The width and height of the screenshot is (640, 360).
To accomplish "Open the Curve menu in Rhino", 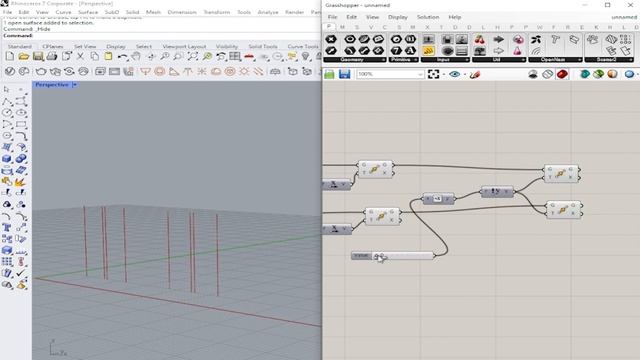I will click(63, 12).
